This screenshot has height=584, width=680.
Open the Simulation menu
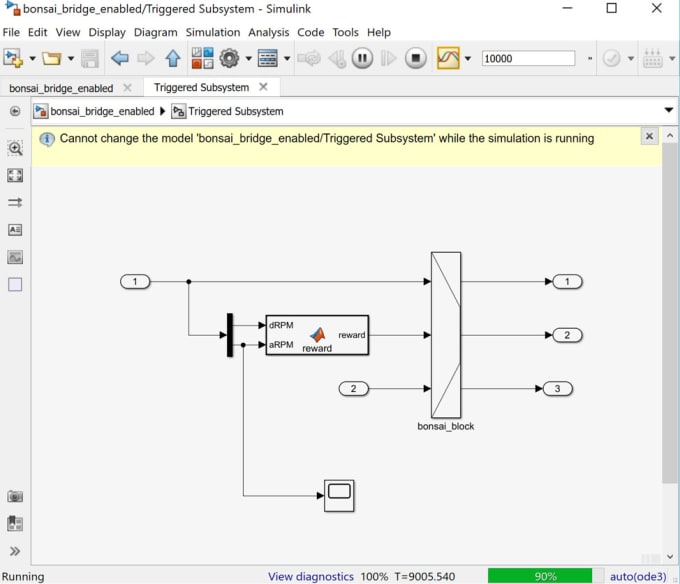[x=212, y=33]
